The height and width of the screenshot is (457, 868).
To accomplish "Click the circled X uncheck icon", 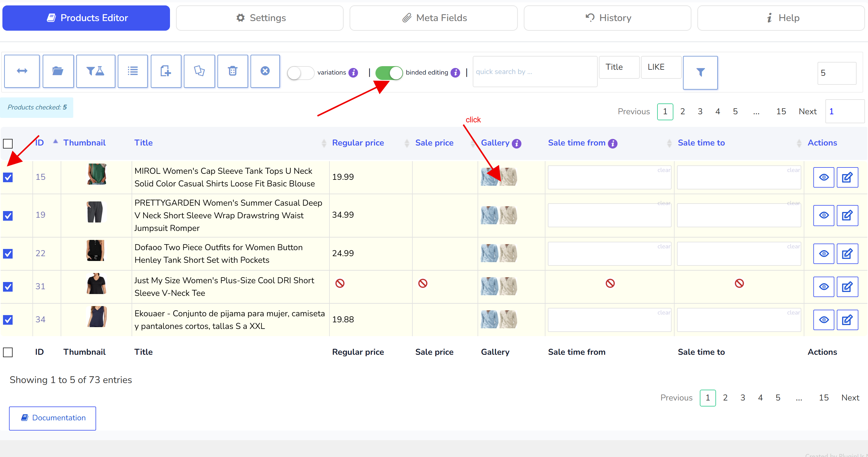I will [265, 71].
